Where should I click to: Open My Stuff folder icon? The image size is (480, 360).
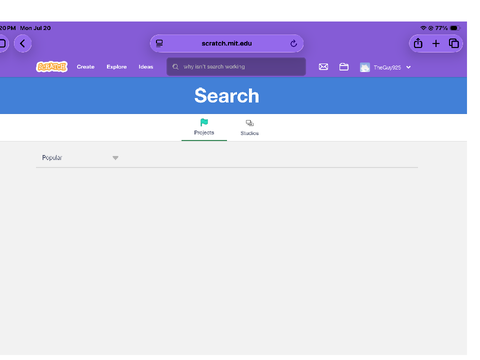coord(344,67)
